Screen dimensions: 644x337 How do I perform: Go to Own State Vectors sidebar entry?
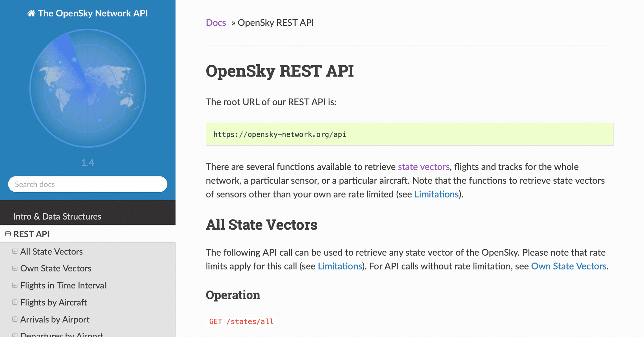click(x=56, y=269)
